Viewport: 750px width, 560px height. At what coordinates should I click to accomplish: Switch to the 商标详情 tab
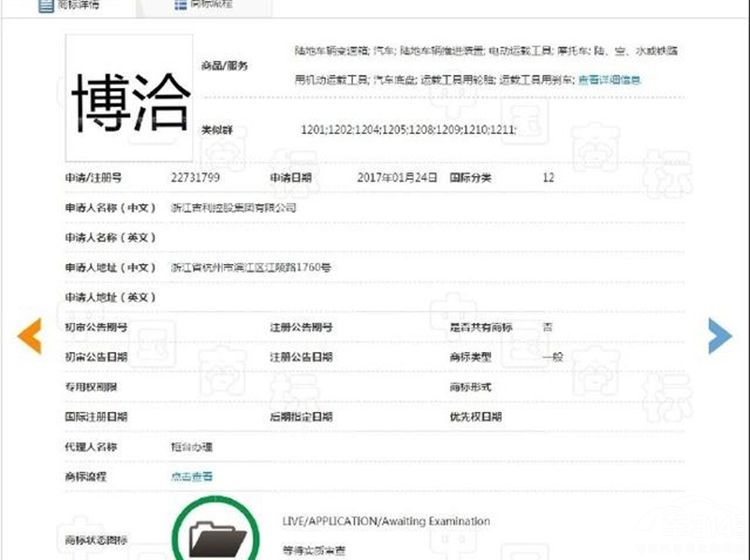click(78, 5)
